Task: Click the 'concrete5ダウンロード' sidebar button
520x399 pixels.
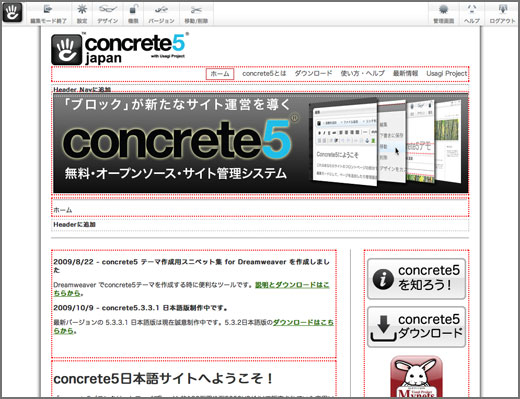Action: tap(416, 327)
